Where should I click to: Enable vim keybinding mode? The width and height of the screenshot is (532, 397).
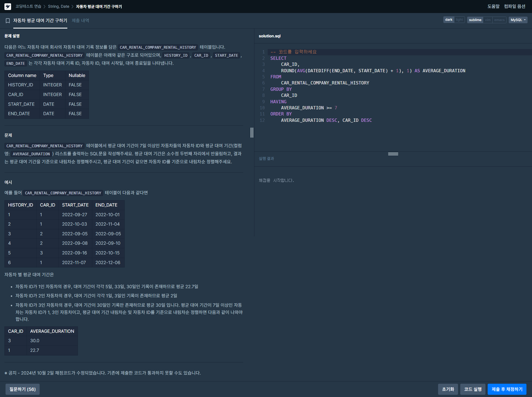click(x=488, y=20)
